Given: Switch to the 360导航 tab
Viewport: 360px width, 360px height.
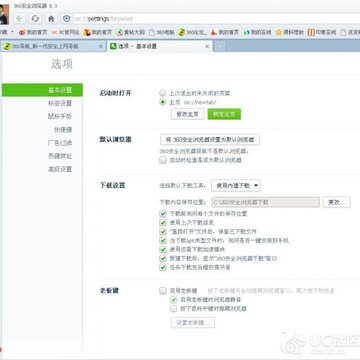Looking at the screenshot, I should click(53, 46).
